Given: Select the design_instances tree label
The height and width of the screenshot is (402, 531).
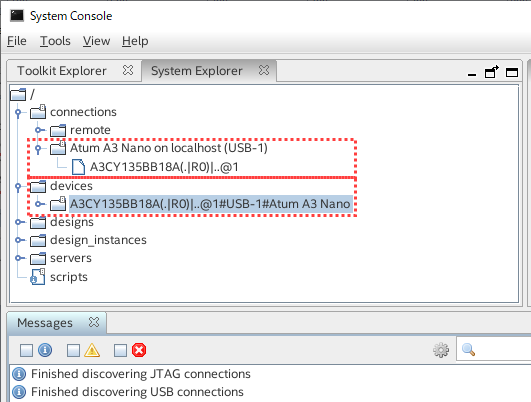Looking at the screenshot, I should coord(99,240).
